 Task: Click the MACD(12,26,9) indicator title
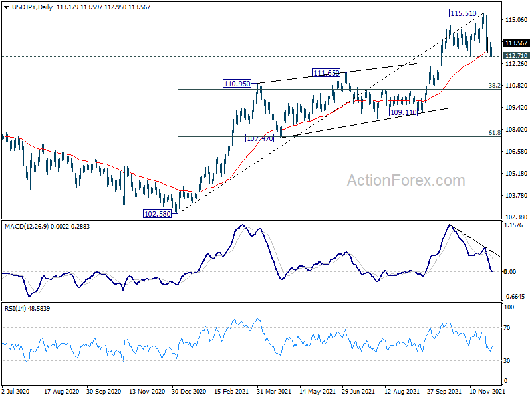[x=27, y=226]
